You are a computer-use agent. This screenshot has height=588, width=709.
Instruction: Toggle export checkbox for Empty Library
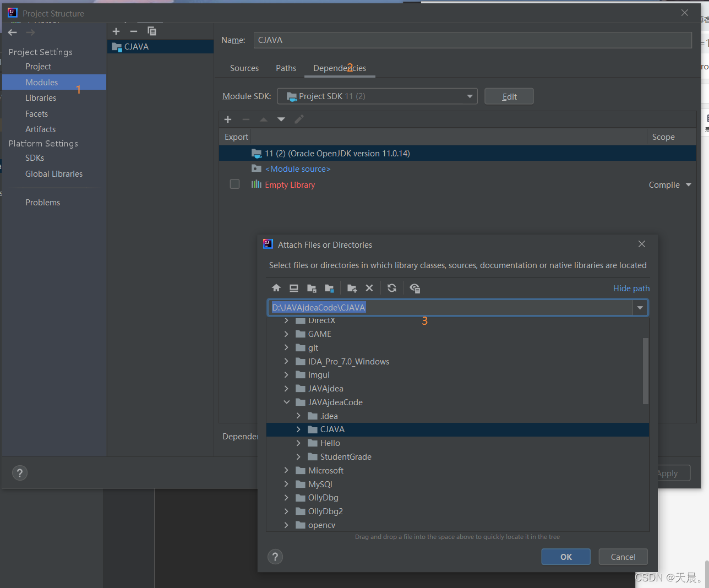click(x=234, y=184)
